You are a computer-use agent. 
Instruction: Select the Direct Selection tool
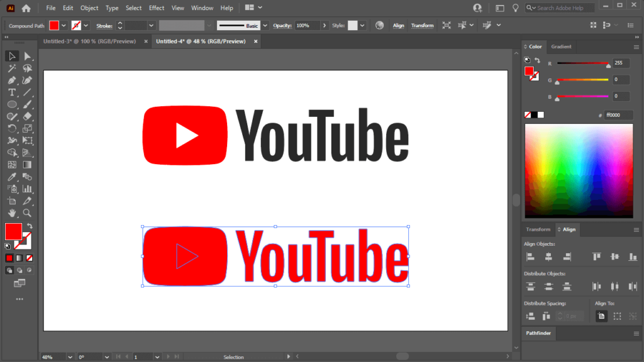27,57
